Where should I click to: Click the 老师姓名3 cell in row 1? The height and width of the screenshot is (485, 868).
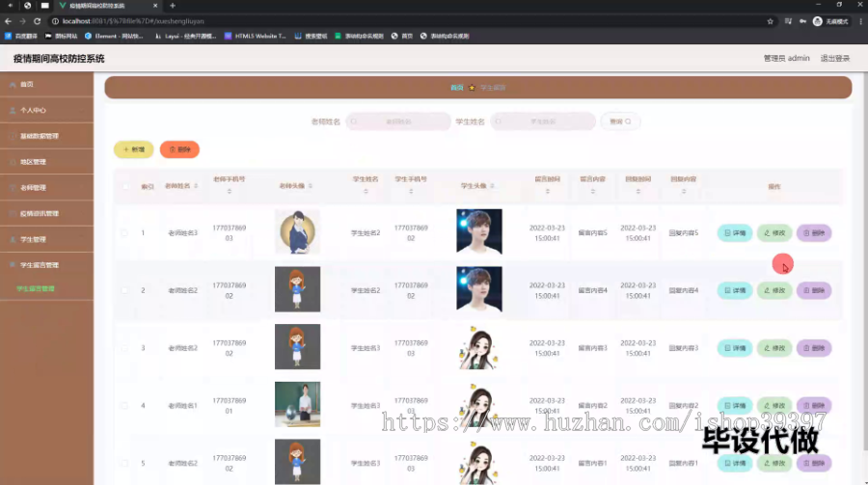[x=182, y=233]
